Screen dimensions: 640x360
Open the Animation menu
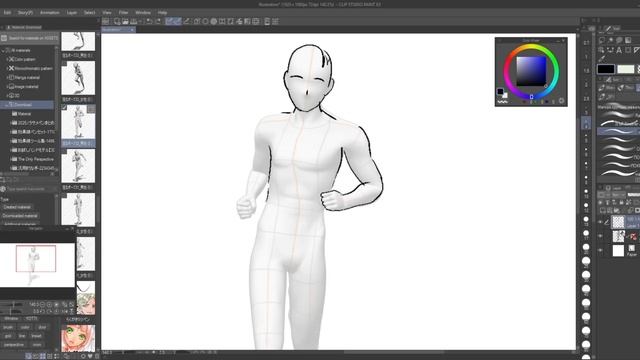click(x=49, y=13)
